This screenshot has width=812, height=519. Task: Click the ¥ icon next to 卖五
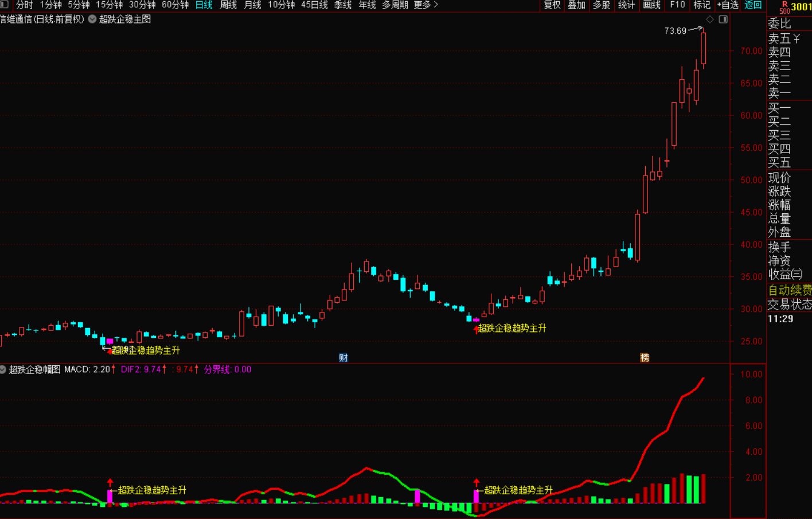pos(797,38)
